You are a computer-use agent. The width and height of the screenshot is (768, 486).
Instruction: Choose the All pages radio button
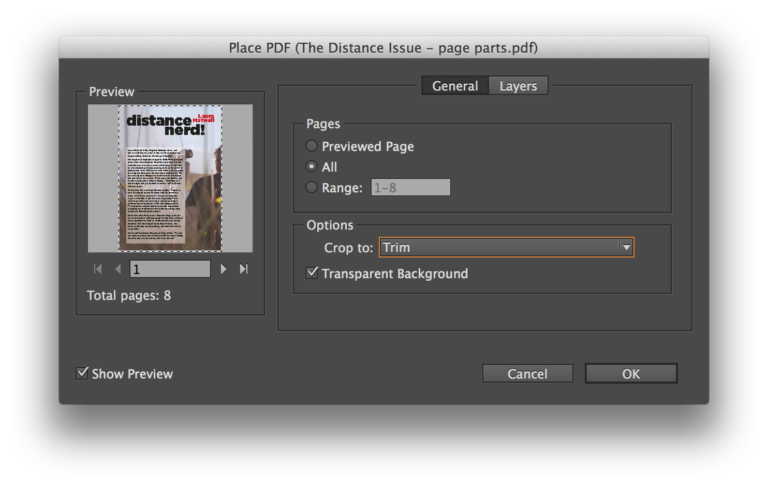(x=312, y=167)
